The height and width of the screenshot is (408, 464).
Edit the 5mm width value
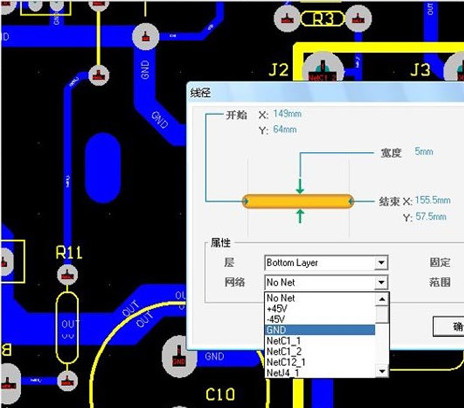tap(424, 152)
